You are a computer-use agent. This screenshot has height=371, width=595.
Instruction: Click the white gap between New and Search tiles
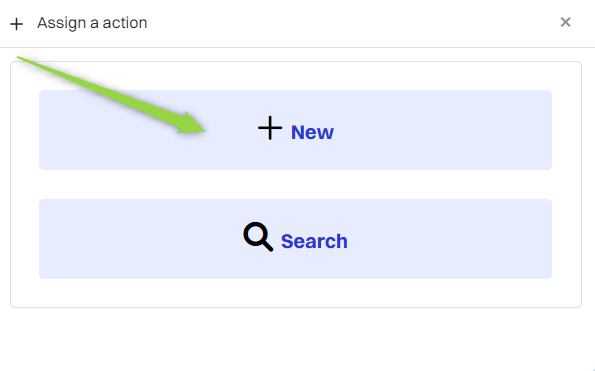(x=295, y=184)
